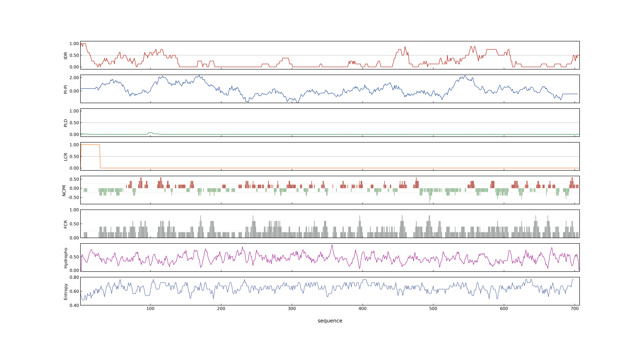Click the 0.00 tick on Pi-Pi axis

tap(74, 91)
